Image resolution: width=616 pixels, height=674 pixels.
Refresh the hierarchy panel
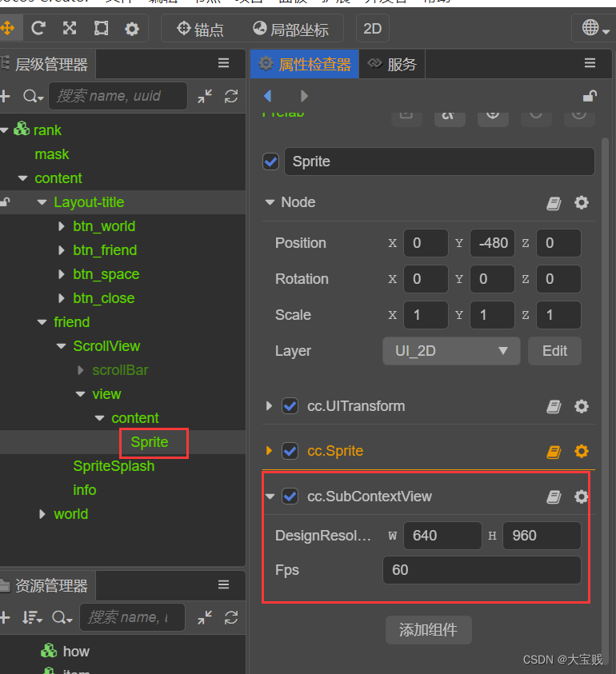tap(231, 96)
